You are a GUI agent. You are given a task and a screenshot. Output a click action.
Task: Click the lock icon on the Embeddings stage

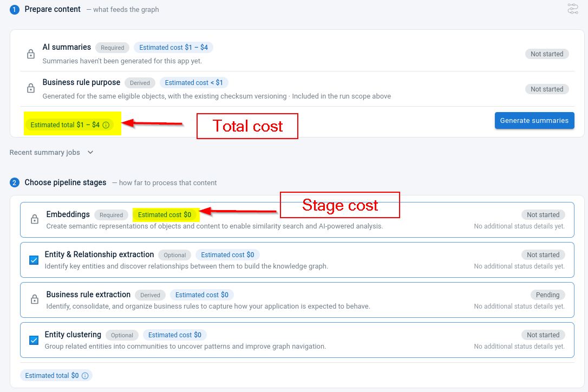[x=35, y=219]
